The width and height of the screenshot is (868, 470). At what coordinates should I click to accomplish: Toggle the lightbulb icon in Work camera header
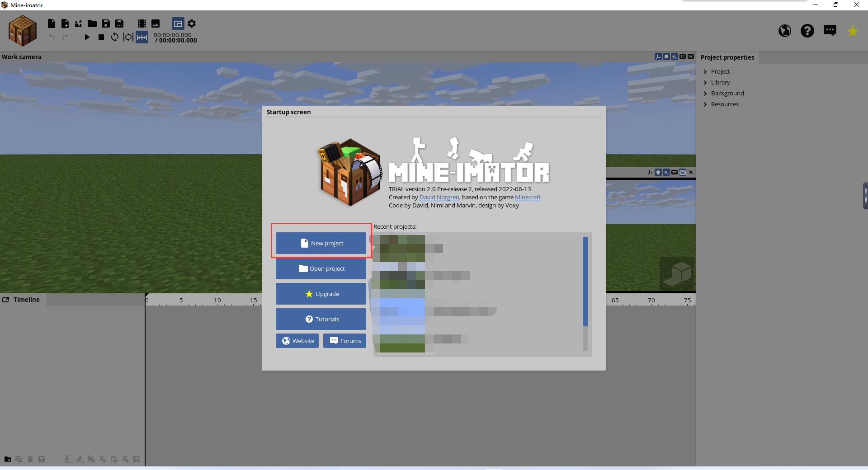[x=666, y=56]
